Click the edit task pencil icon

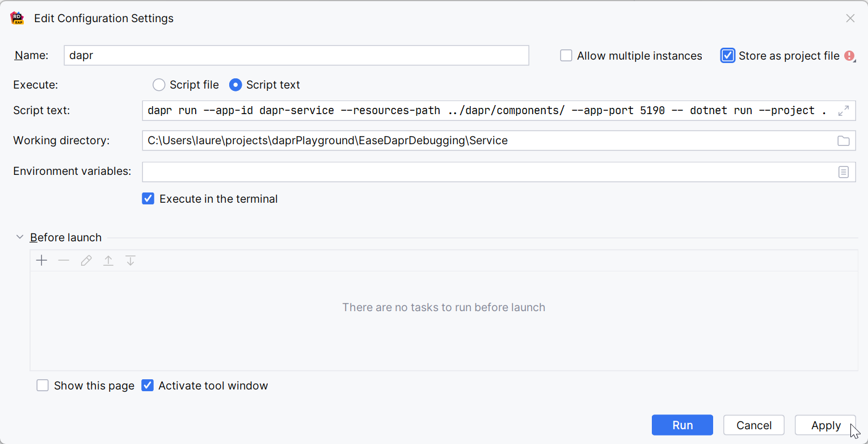point(86,261)
